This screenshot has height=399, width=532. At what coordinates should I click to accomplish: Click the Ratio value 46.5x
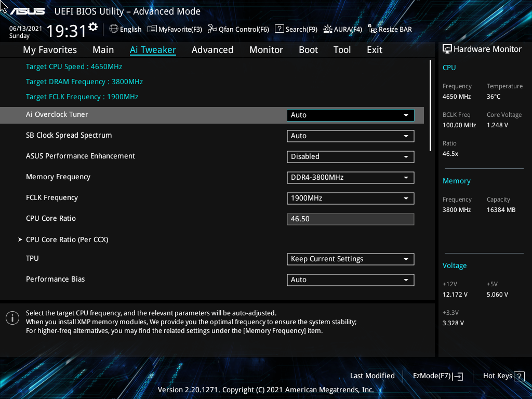(x=450, y=154)
